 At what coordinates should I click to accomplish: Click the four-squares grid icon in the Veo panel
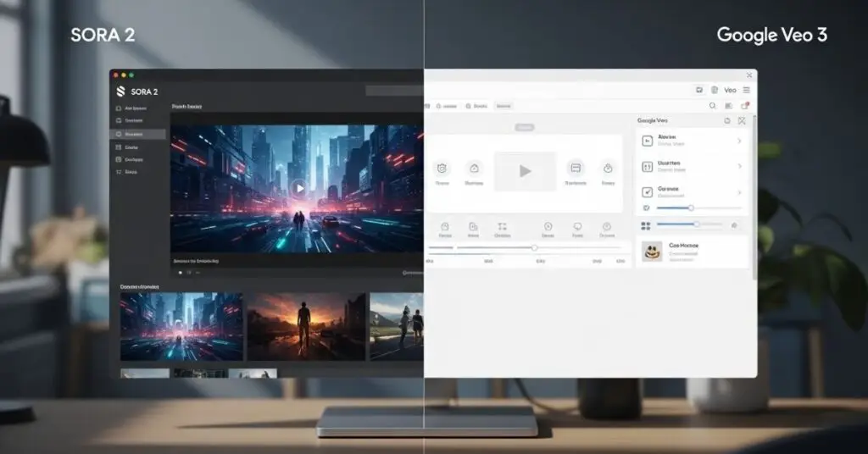[645, 225]
